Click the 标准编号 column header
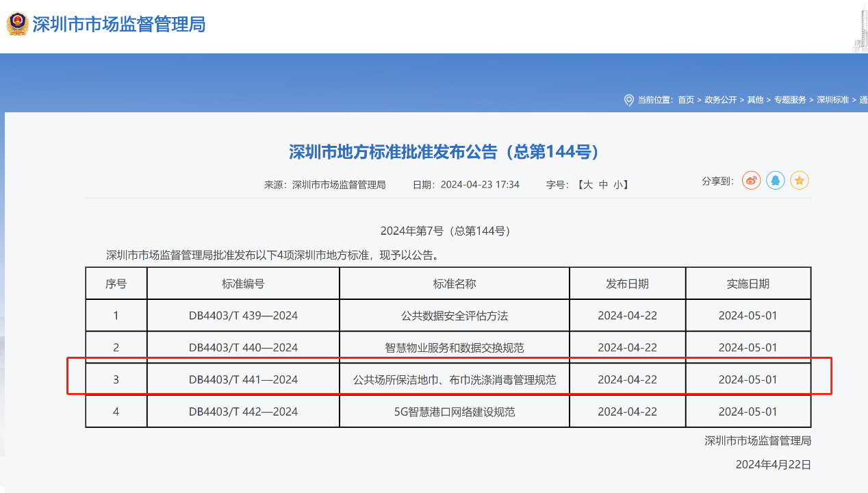 click(x=243, y=283)
